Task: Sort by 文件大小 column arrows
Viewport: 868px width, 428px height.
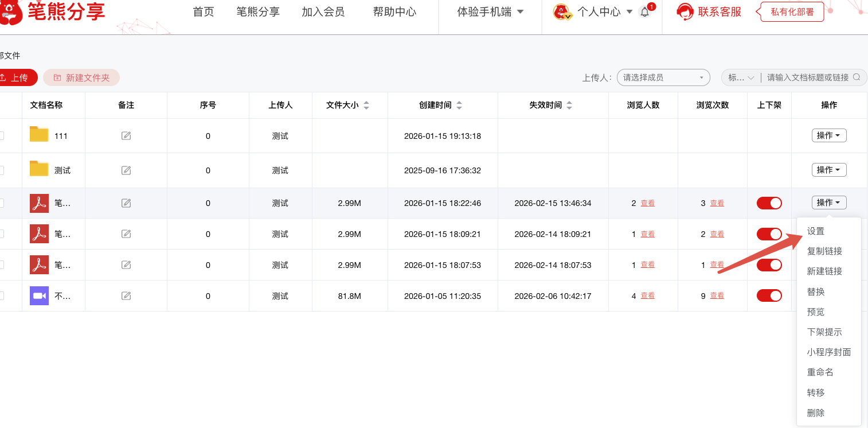Action: pyautogui.click(x=366, y=106)
